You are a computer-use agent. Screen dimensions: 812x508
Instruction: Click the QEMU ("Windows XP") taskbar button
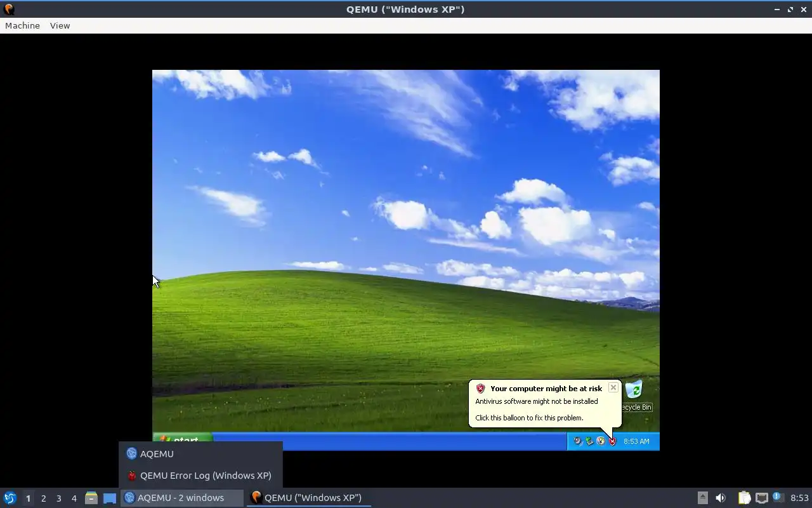(x=309, y=497)
